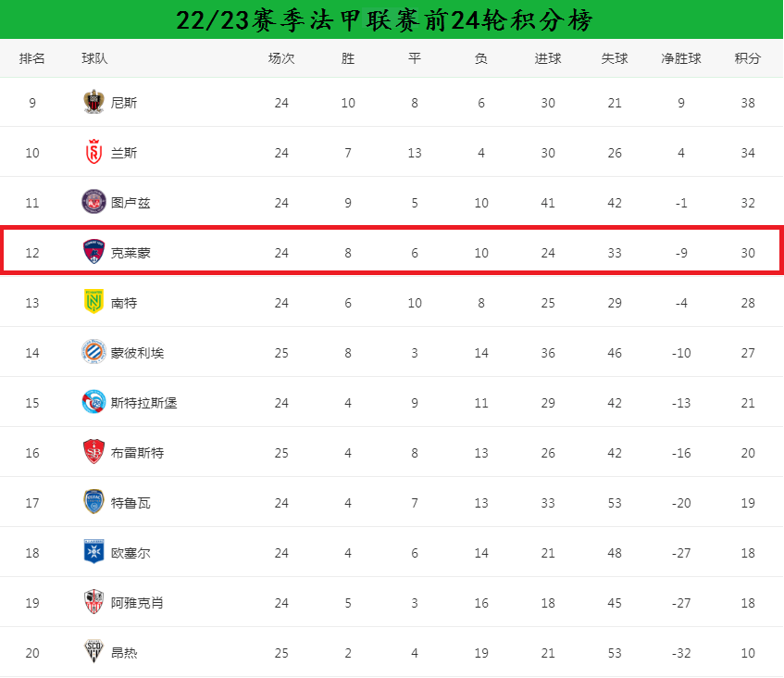
Task: Click the green 22/23赛季法甲 title banner
Action: pos(392,19)
